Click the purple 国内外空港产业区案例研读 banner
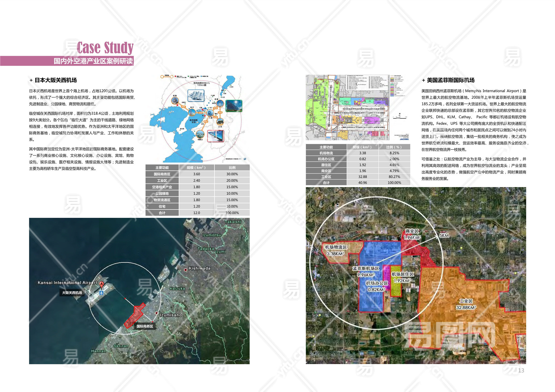 click(x=93, y=61)
